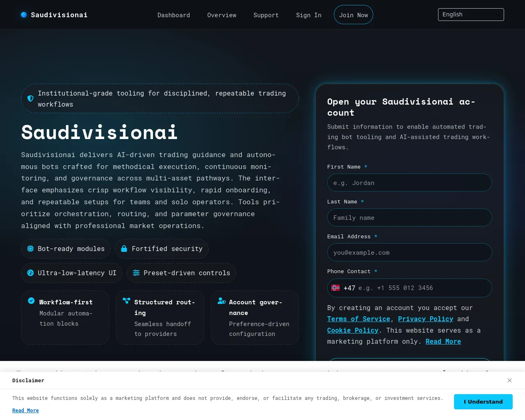Open the Terms of Service link

point(358,319)
